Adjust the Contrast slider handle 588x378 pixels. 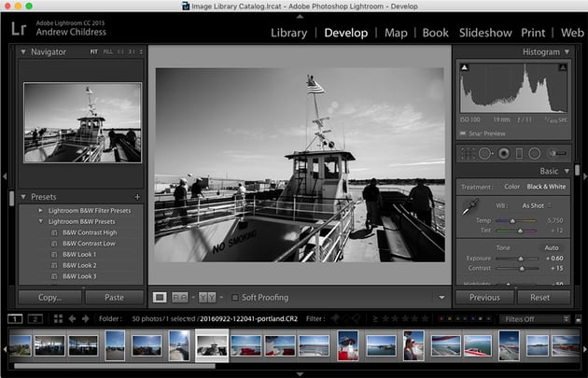[x=522, y=269]
